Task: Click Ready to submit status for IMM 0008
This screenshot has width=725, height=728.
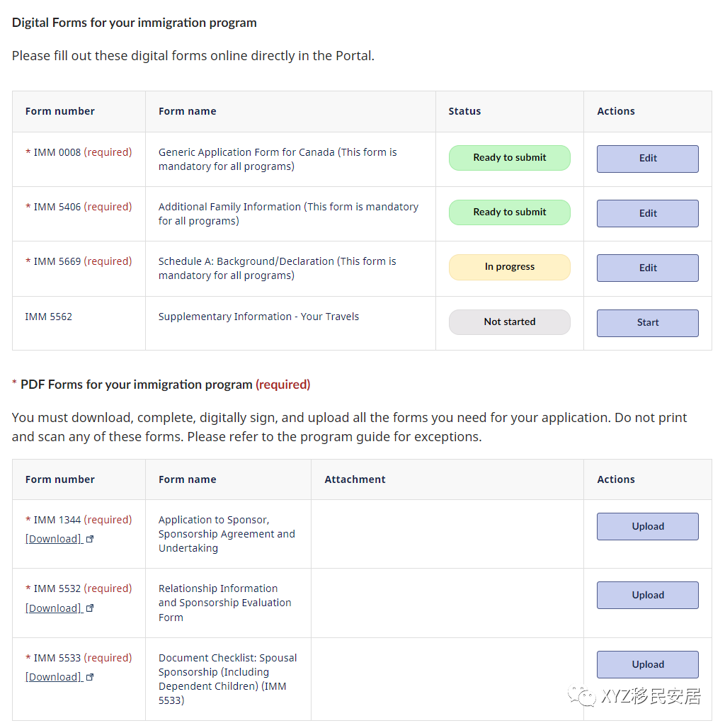Action: click(509, 158)
